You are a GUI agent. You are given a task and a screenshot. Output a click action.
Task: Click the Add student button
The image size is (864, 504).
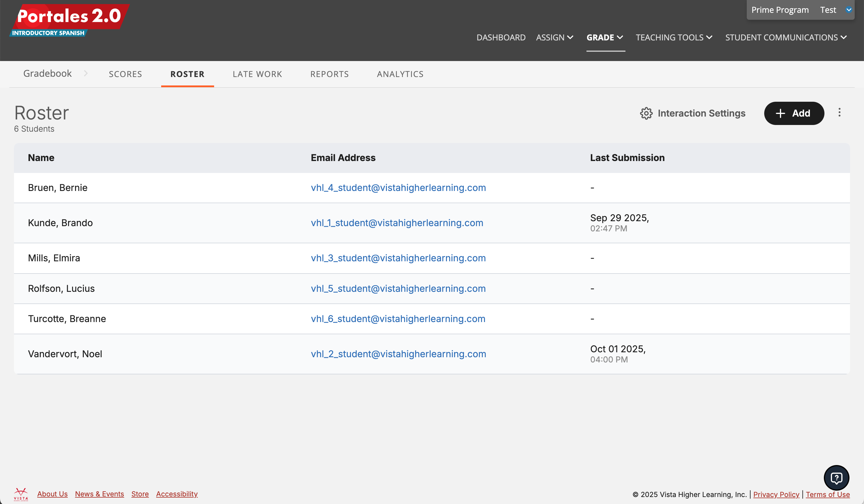click(794, 113)
